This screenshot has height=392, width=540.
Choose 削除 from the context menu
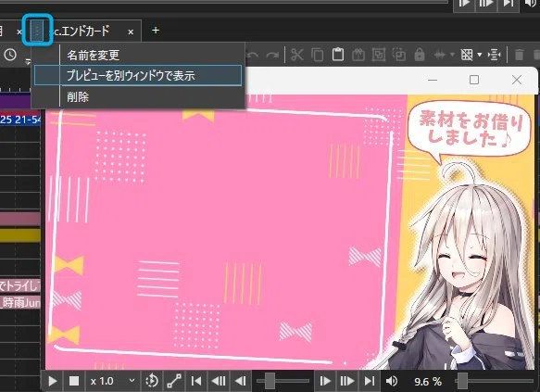[x=138, y=96]
